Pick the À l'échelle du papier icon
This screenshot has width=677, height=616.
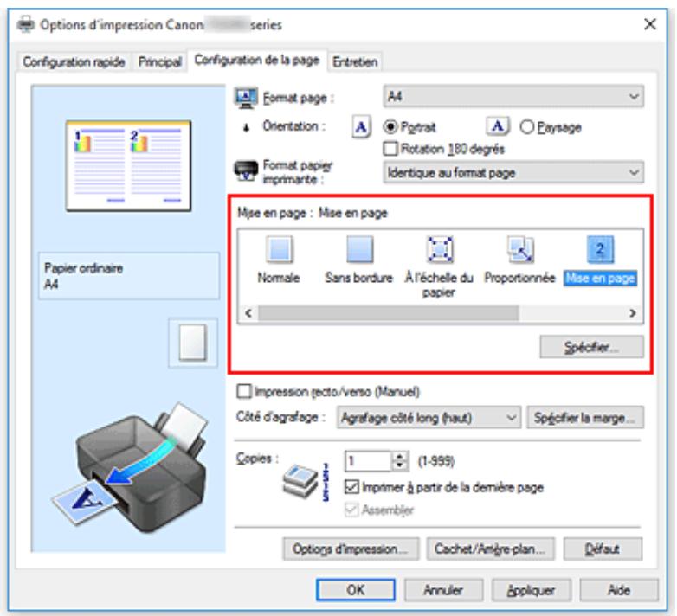(440, 249)
